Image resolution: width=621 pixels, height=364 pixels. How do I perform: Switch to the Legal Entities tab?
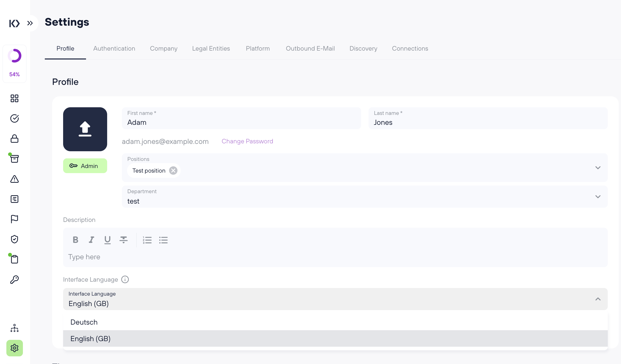[x=211, y=49]
